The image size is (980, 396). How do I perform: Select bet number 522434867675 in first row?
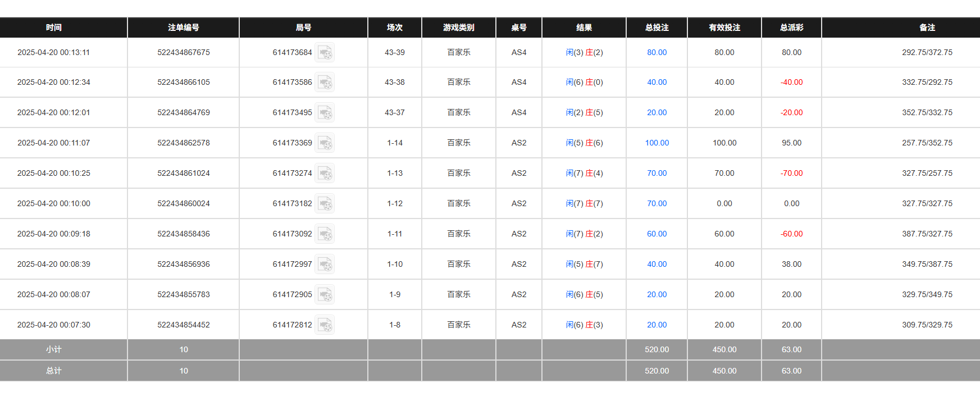(184, 52)
